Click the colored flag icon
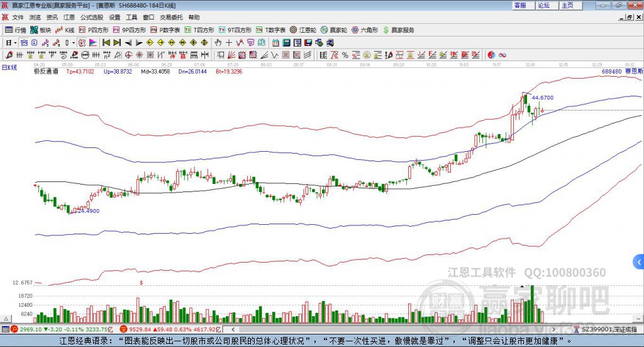644x347 pixels. point(93,43)
